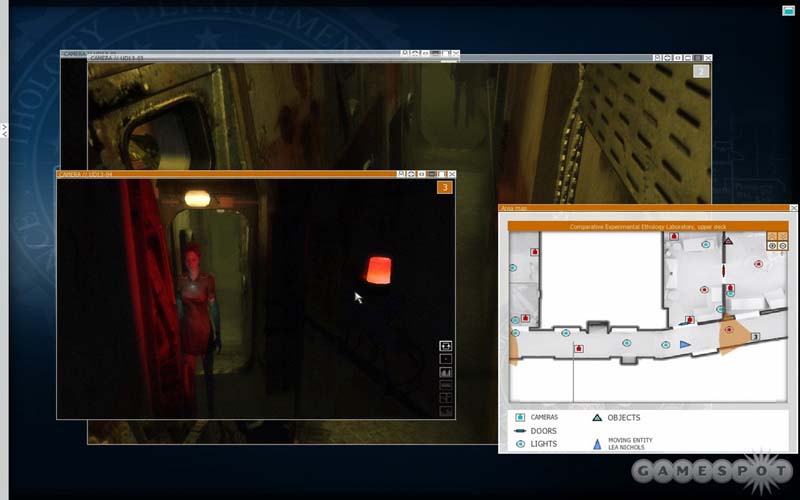Click the map's lower-right eye view button

click(x=783, y=245)
